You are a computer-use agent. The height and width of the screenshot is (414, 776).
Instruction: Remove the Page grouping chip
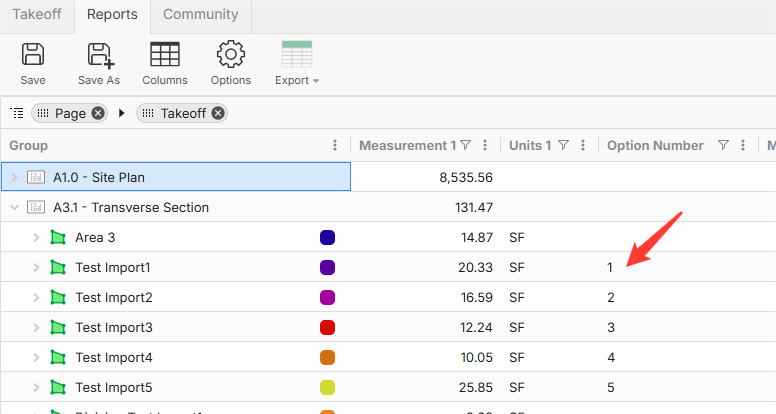[98, 113]
